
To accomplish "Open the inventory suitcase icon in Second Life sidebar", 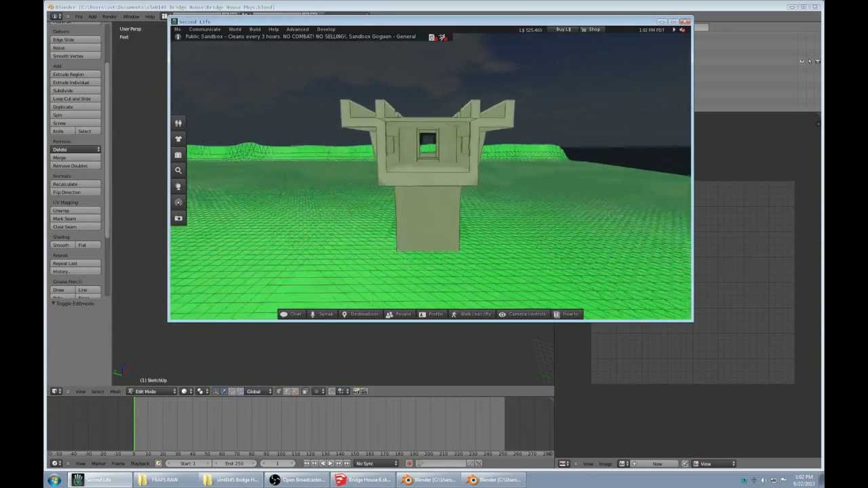I will (x=178, y=155).
